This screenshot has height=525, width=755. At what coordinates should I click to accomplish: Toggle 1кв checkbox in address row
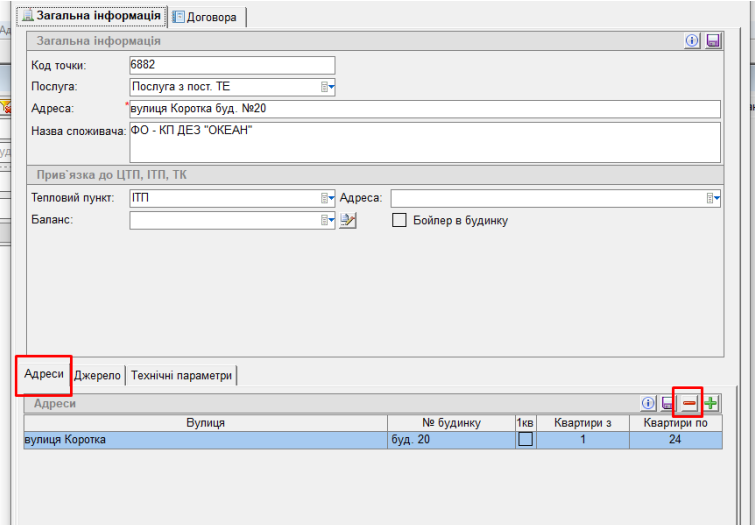tap(525, 439)
